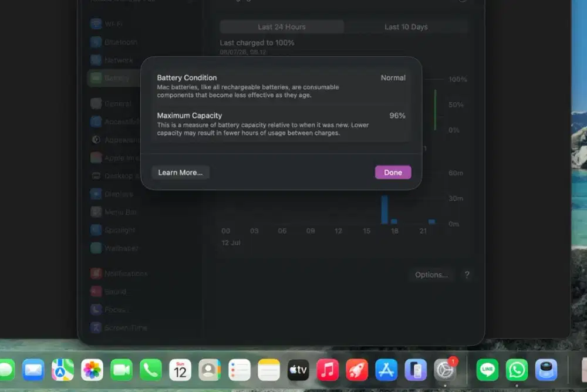Image resolution: width=587 pixels, height=392 pixels.
Task: Launch WhatsApp from the Dock
Action: pyautogui.click(x=517, y=370)
